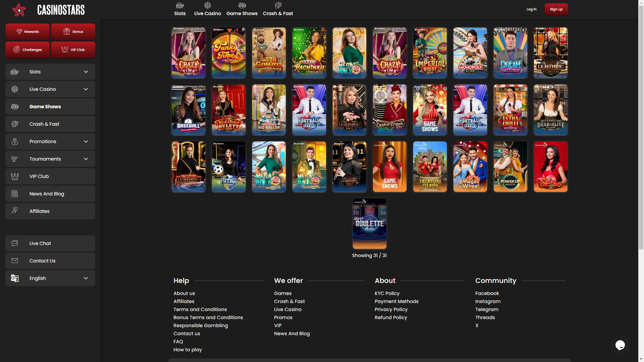
Task: Click the language translate icon
Action: 15,278
